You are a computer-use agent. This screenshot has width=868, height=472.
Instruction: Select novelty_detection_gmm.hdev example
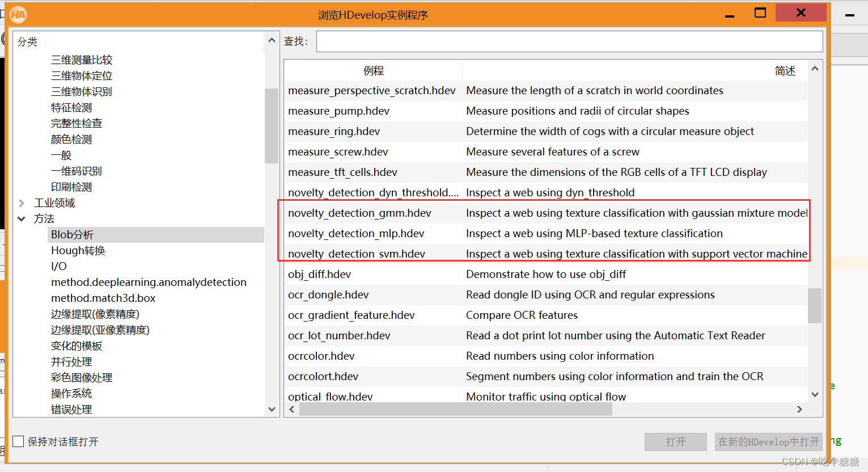click(x=359, y=213)
